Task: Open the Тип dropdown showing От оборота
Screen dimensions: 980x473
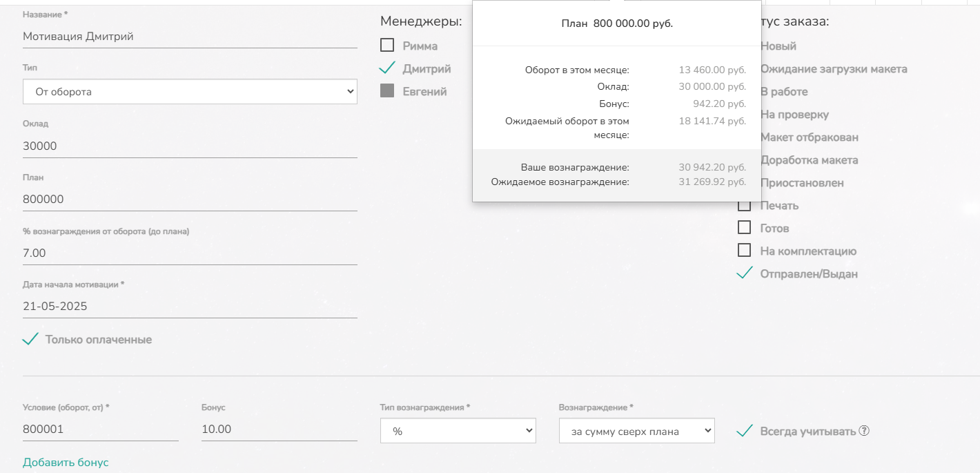Action: [x=190, y=91]
